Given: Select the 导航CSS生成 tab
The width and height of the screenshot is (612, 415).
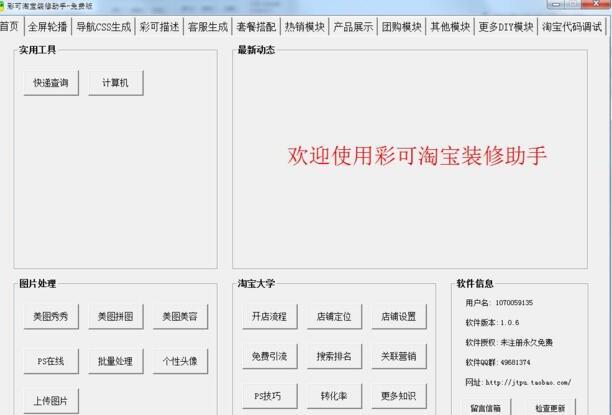Looking at the screenshot, I should pyautogui.click(x=103, y=27).
